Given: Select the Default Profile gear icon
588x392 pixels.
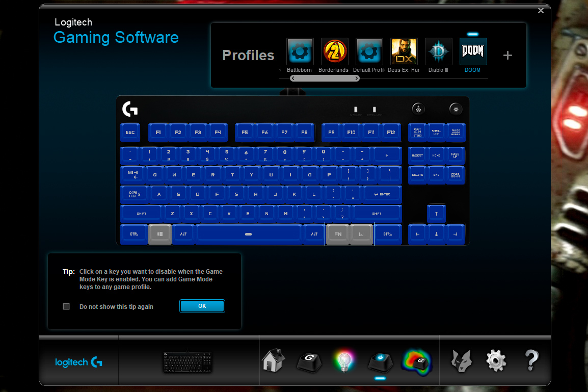Looking at the screenshot, I should tap(369, 51).
